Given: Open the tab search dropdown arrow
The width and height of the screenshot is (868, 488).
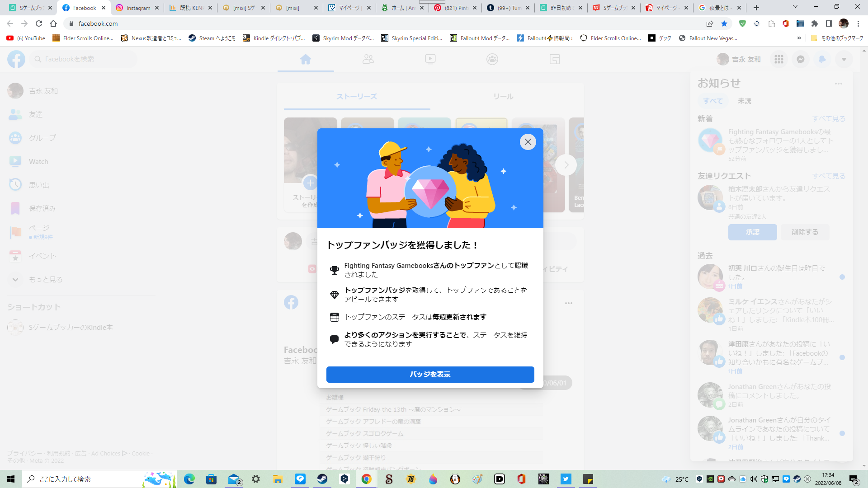Looking at the screenshot, I should (x=795, y=7).
